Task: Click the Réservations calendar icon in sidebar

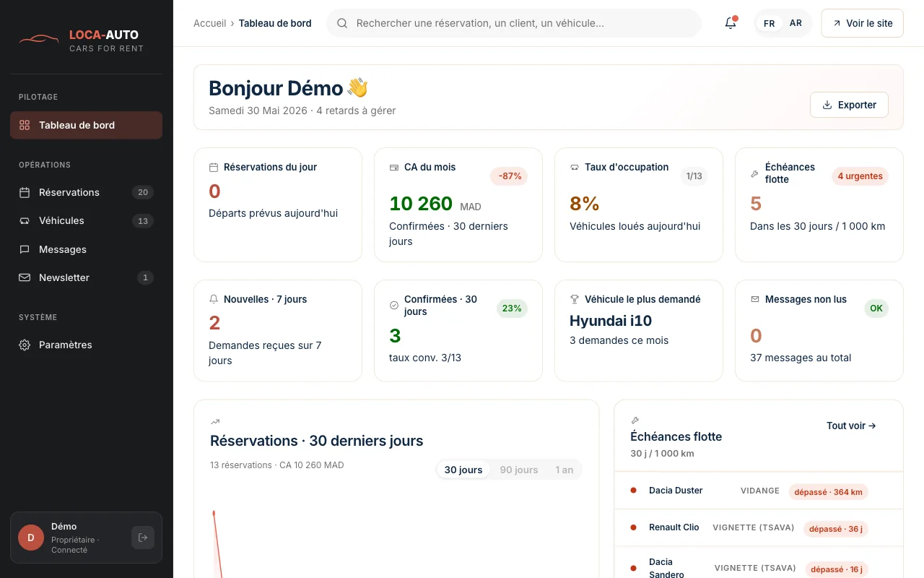Action: tap(25, 192)
